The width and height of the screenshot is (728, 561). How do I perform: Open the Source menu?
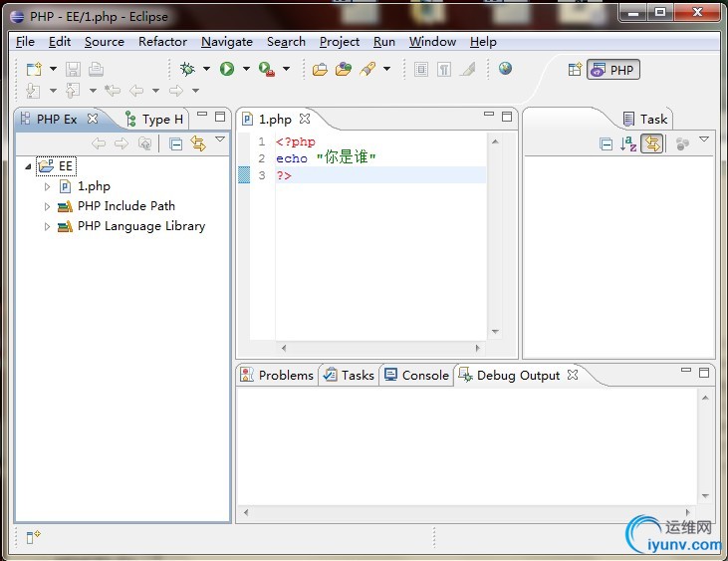105,42
